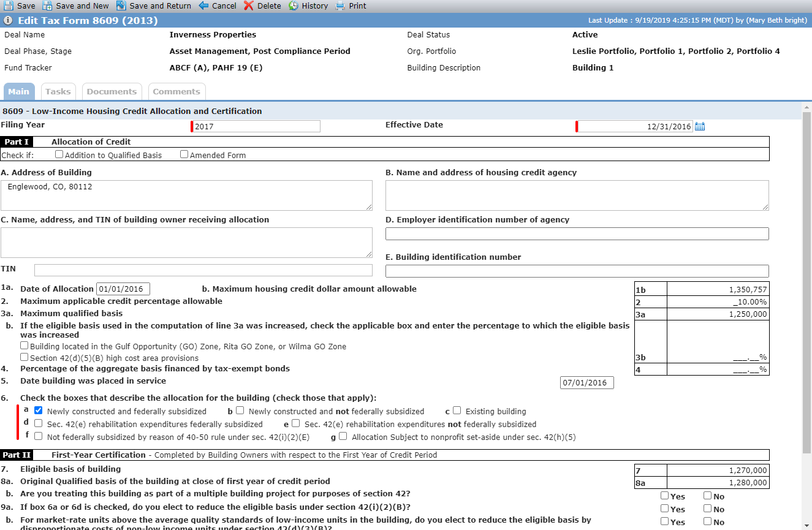Go to the Comments tab
Image resolution: width=812 pixels, height=530 pixels.
176,91
